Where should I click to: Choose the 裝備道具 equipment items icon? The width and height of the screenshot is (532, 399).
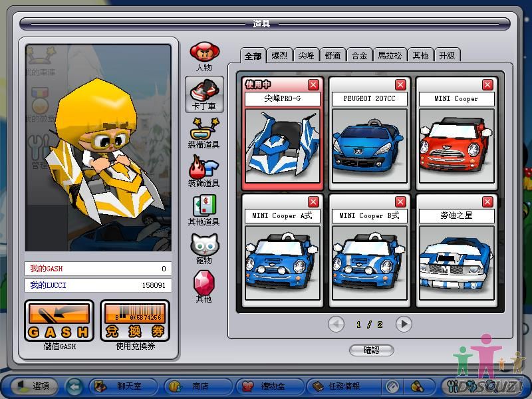click(x=203, y=129)
